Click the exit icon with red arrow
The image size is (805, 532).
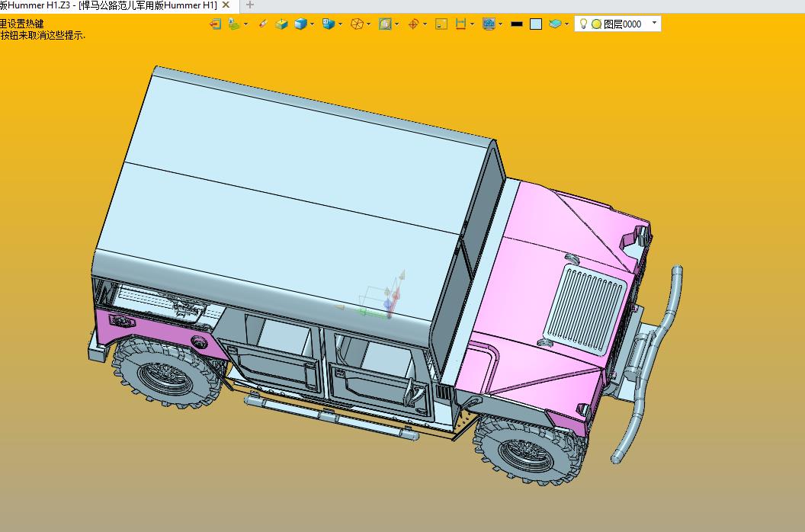click(216, 24)
